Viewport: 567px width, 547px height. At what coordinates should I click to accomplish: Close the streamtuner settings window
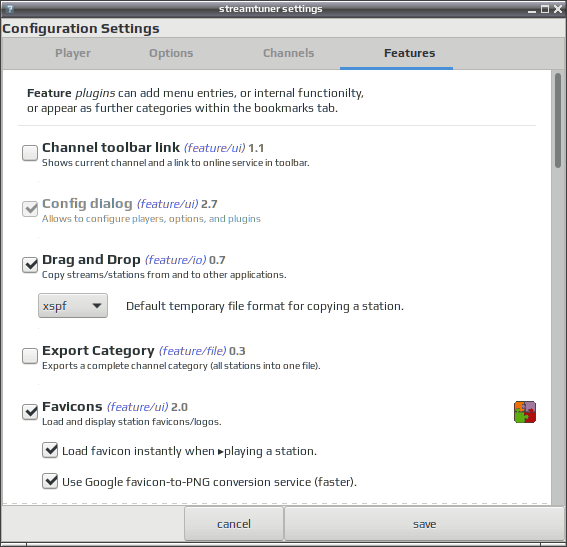(x=558, y=9)
